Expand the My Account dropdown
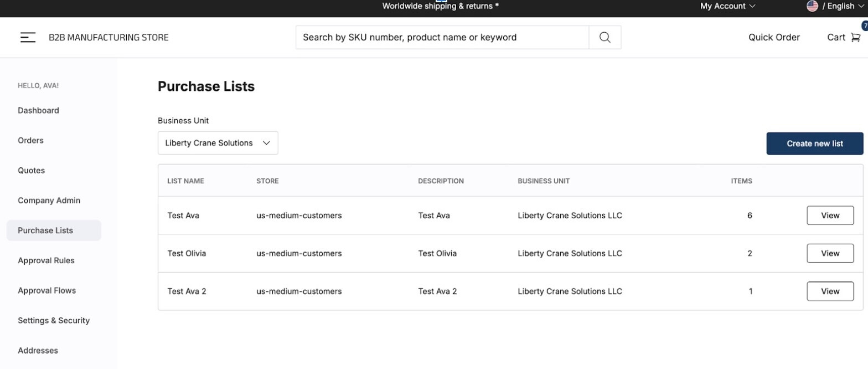This screenshot has width=868, height=369. point(727,6)
